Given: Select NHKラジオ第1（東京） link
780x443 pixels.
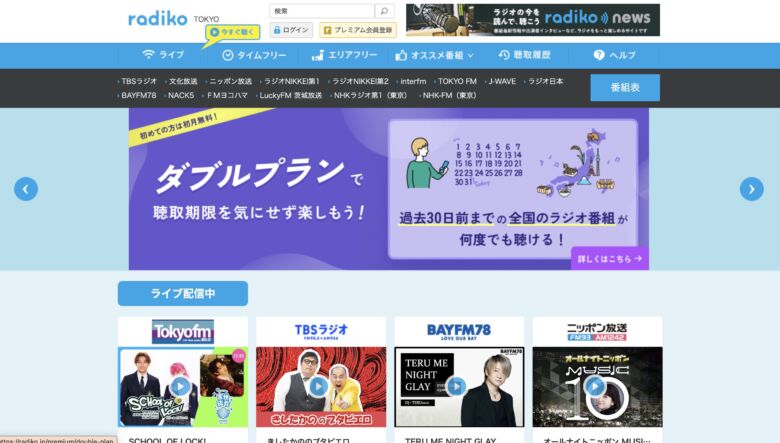Looking at the screenshot, I should pos(371,95).
